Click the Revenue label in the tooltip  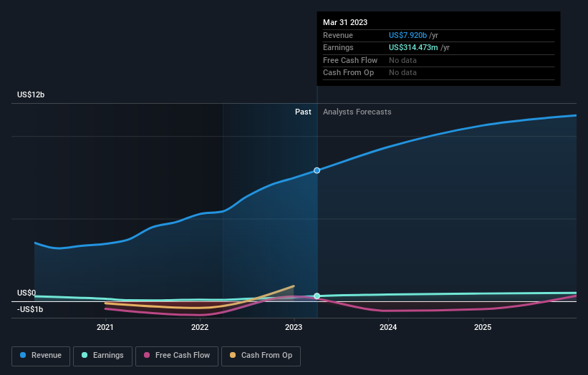(x=338, y=35)
